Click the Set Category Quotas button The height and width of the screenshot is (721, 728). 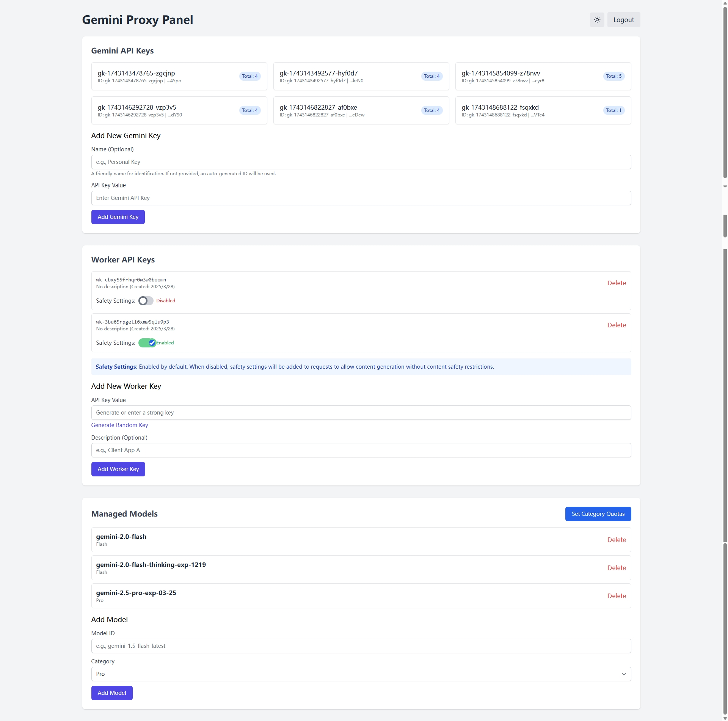click(598, 514)
